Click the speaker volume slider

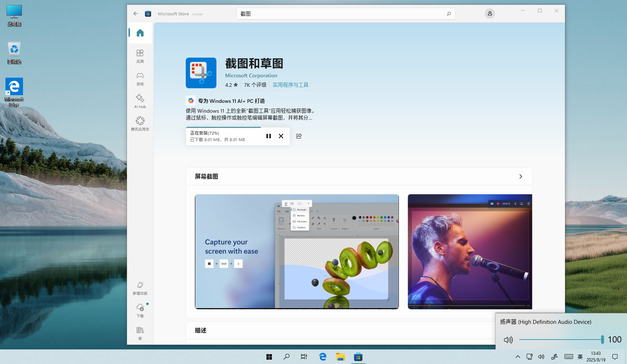(x=561, y=340)
